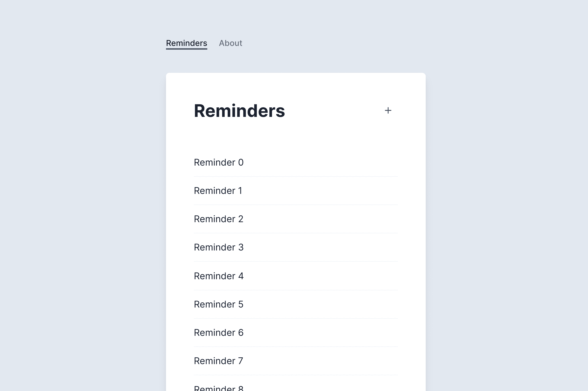Open the Reminder 5 row

coord(296,304)
